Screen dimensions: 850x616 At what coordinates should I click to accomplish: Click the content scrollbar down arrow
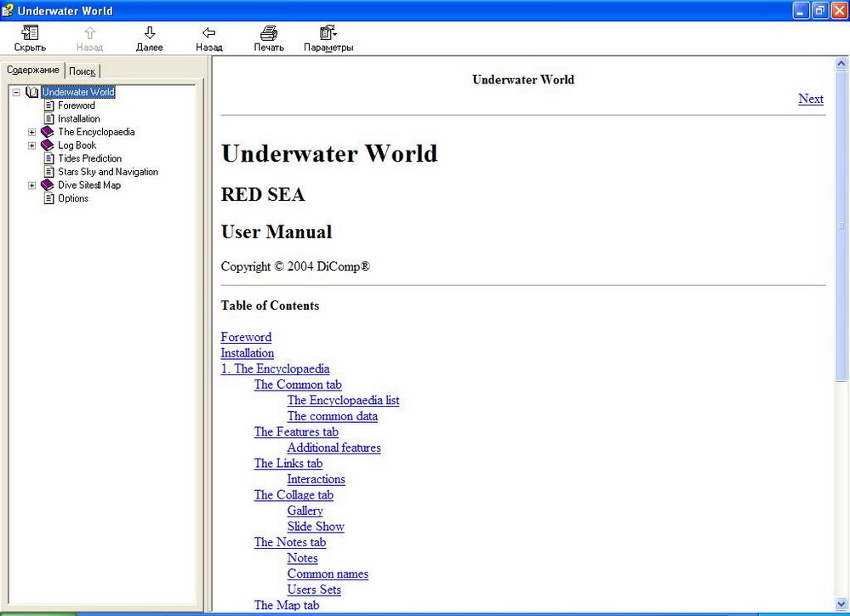click(x=841, y=603)
